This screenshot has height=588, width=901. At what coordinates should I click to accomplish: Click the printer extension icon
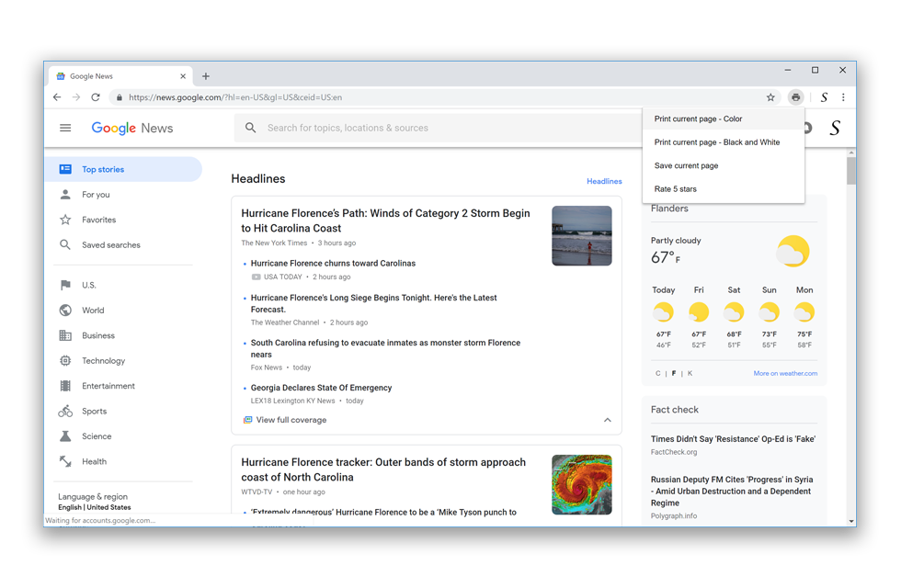pyautogui.click(x=795, y=97)
